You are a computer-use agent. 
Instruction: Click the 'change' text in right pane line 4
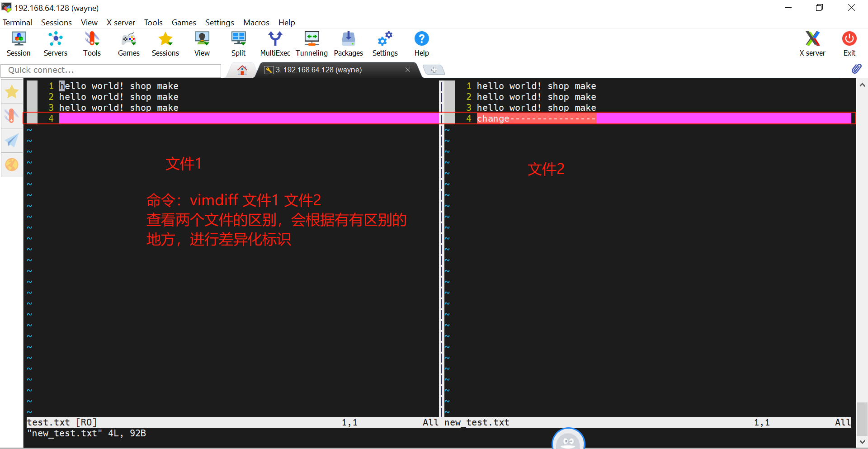click(493, 118)
